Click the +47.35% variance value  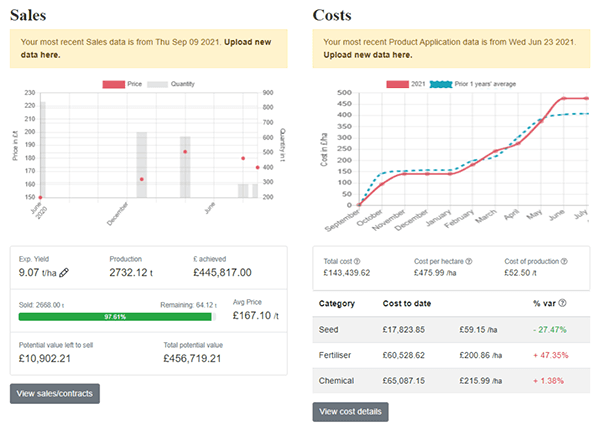tap(551, 355)
